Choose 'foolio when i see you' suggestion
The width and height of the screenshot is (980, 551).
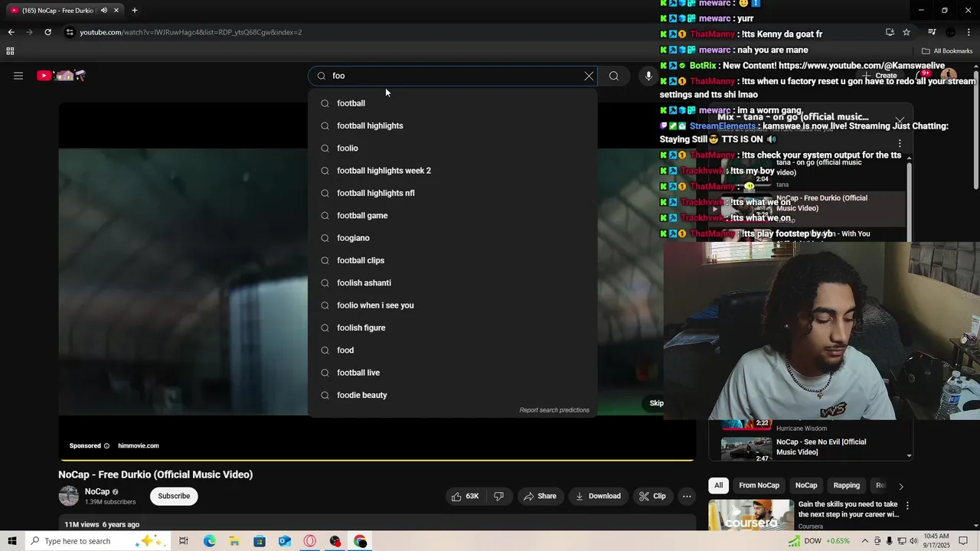[452, 305]
